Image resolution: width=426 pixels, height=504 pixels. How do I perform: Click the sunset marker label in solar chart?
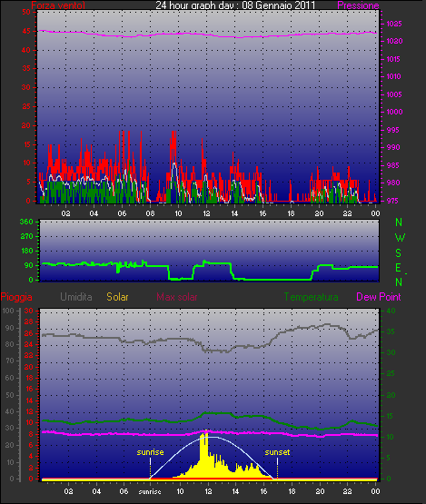[277, 452]
